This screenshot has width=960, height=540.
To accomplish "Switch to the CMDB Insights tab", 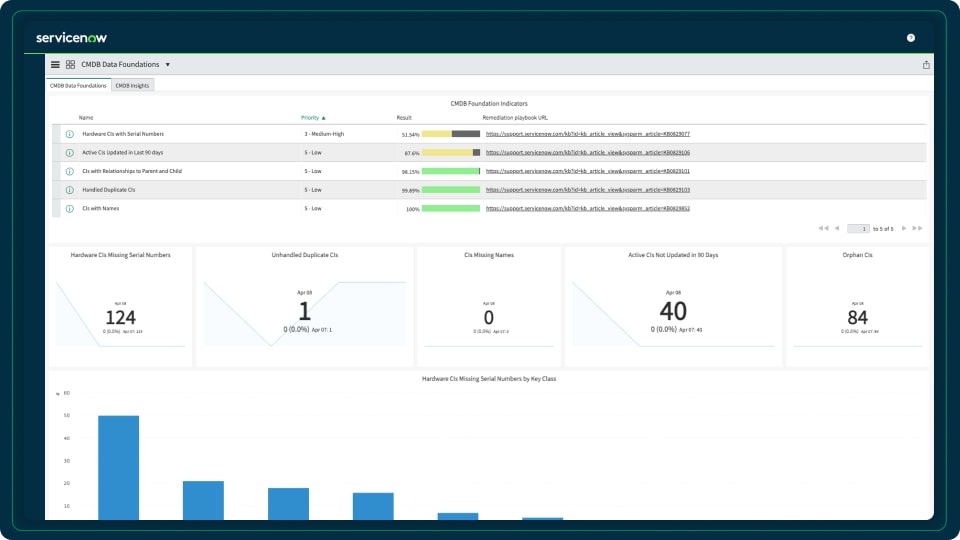I will [132, 86].
